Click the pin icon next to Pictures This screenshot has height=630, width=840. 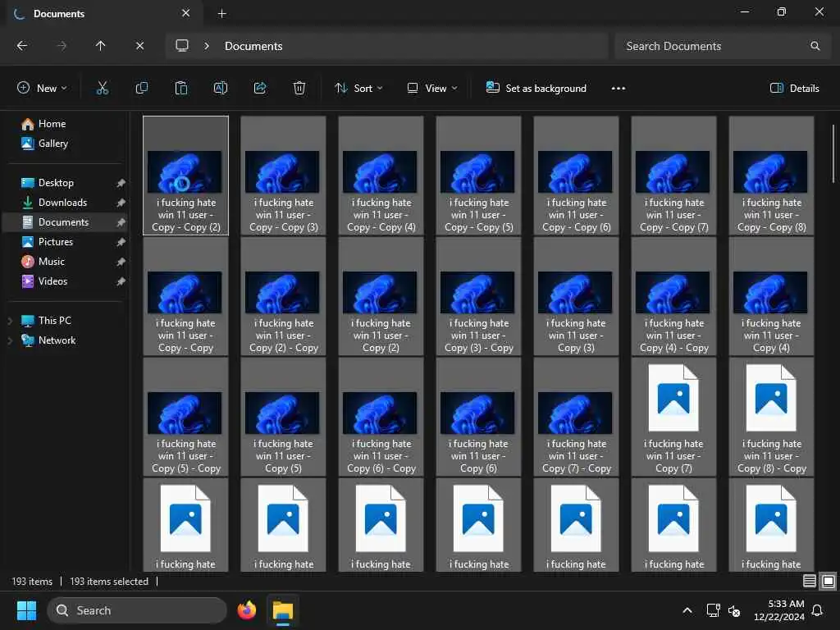coord(121,242)
